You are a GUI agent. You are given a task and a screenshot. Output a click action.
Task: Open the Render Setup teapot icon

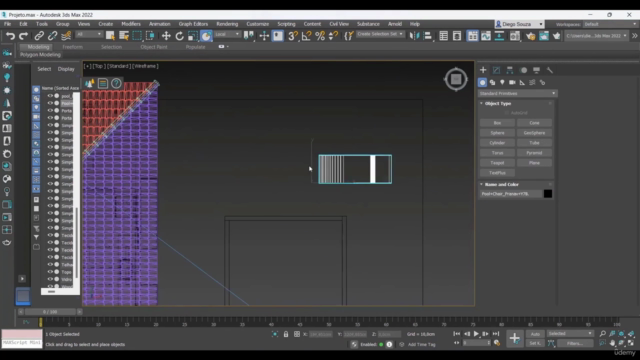point(530,36)
